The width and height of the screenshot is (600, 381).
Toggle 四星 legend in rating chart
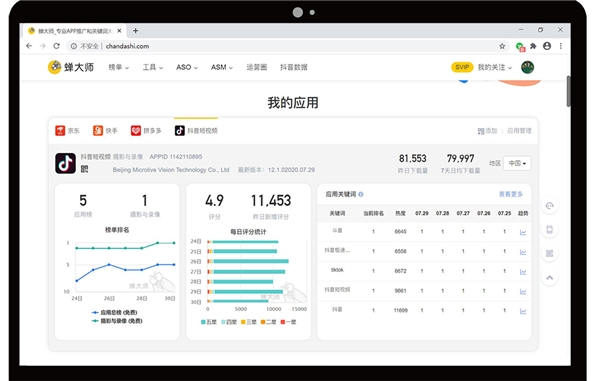(x=229, y=322)
